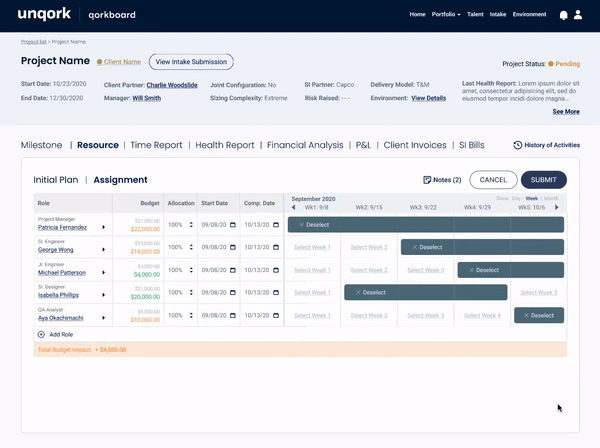Switch to the Initial Plan tab
Image resolution: width=600 pixels, height=448 pixels.
(56, 180)
